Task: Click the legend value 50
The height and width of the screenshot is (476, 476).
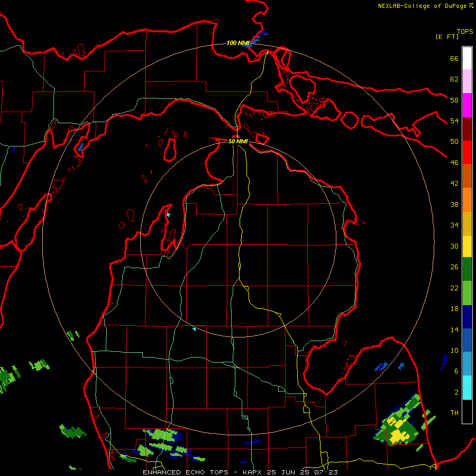Action: pos(454,142)
